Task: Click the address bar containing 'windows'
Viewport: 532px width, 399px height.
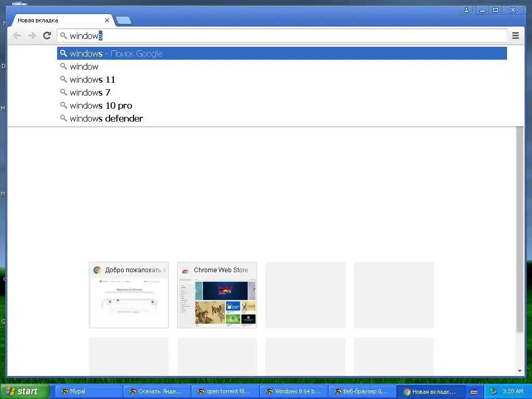Action: coord(282,36)
